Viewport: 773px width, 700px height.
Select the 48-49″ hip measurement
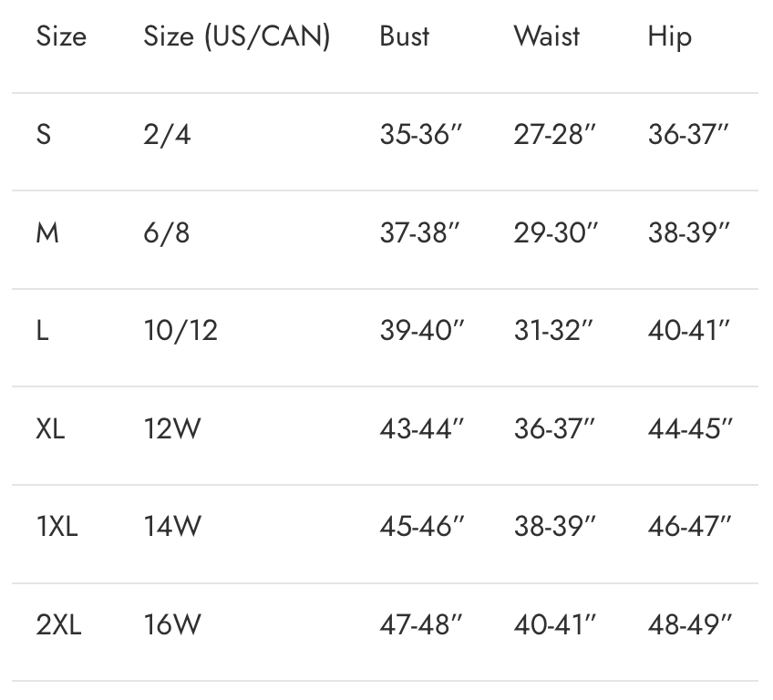(x=689, y=625)
